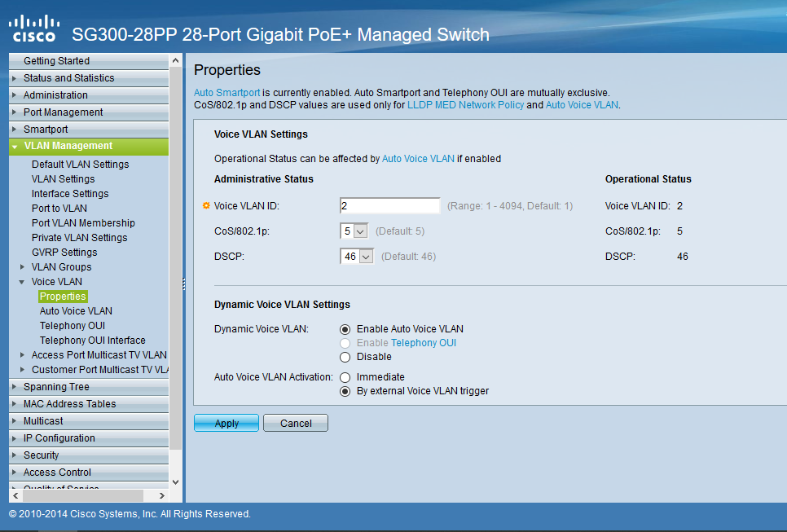787x532 pixels.
Task: Open the Smartport menu
Action: 89,130
